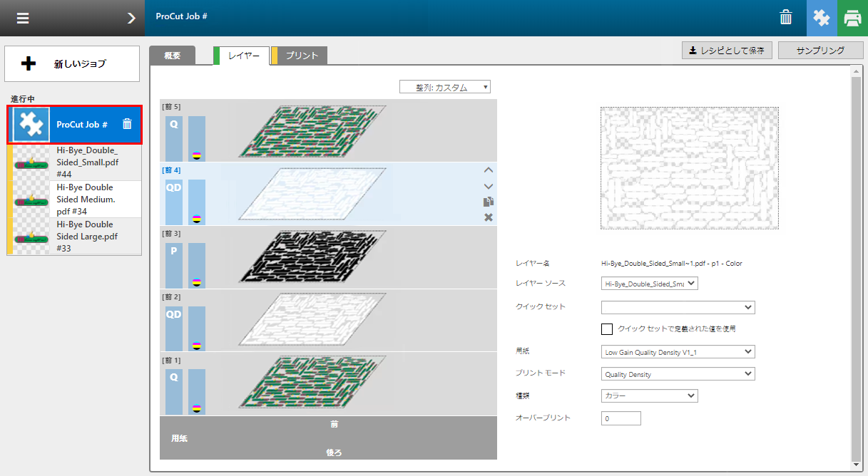Enable クイック セットで定義された値を使用 checkbox
Viewport: 868px width, 476px height.
pyautogui.click(x=607, y=329)
